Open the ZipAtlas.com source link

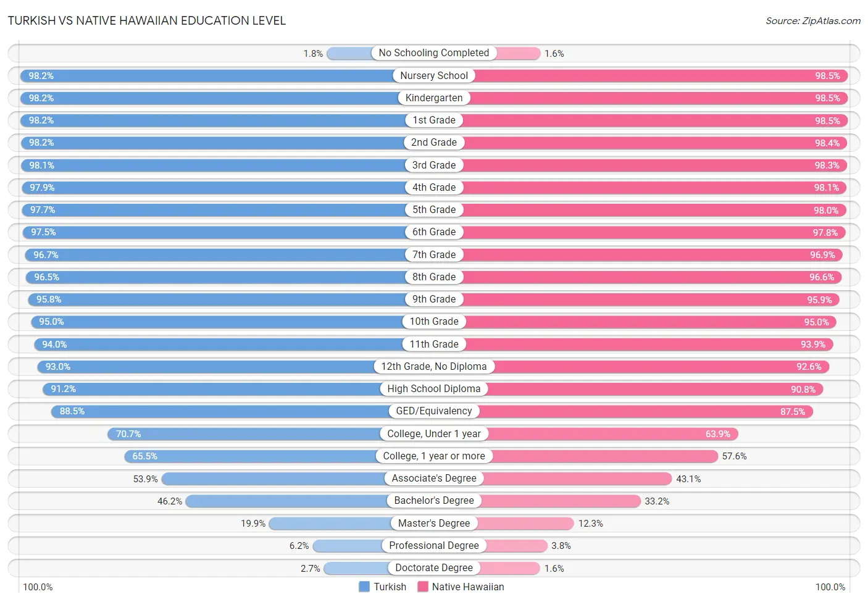point(813,20)
